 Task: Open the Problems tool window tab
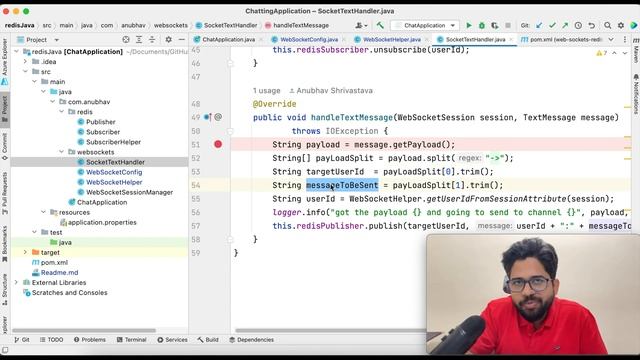point(90,340)
